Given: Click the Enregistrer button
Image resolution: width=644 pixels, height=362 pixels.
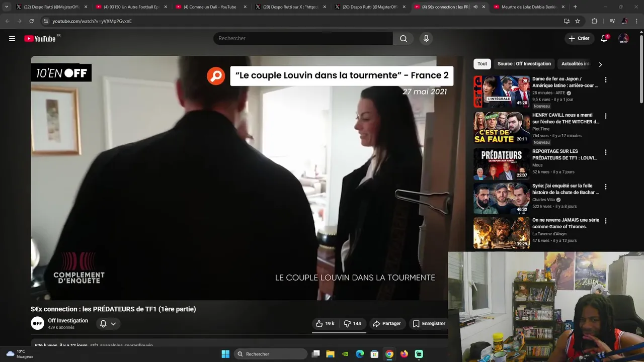Looking at the screenshot, I should tap(429, 324).
